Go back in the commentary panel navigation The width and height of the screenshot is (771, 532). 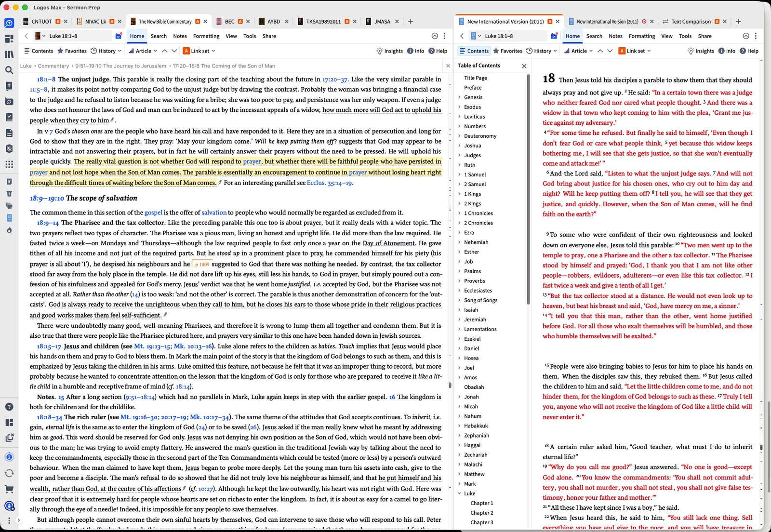tap(27, 36)
